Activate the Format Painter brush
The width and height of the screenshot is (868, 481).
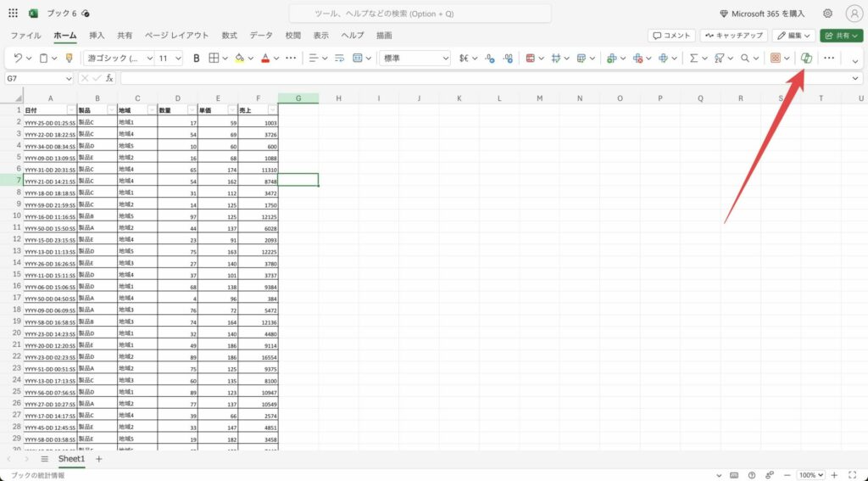point(70,58)
